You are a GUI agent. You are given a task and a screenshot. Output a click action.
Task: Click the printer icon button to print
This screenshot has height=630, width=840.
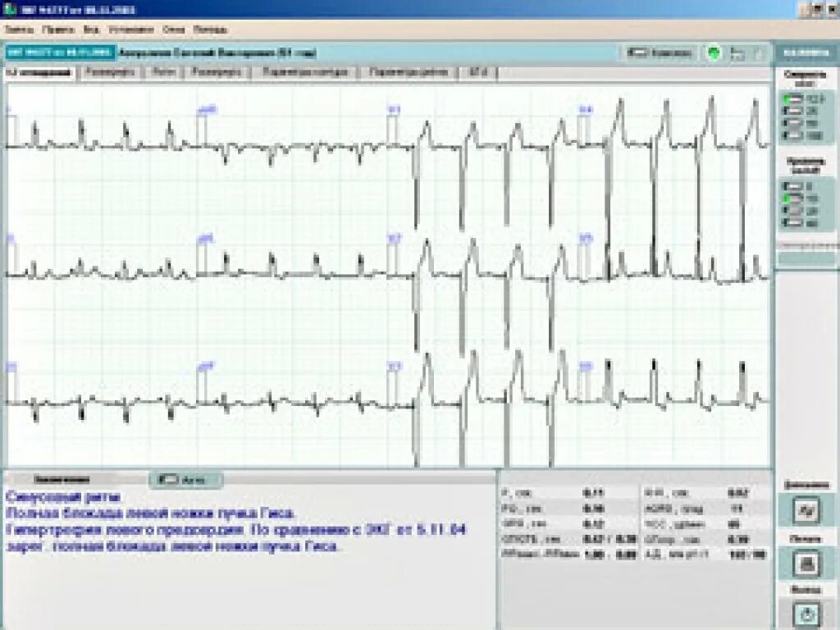[x=806, y=563]
